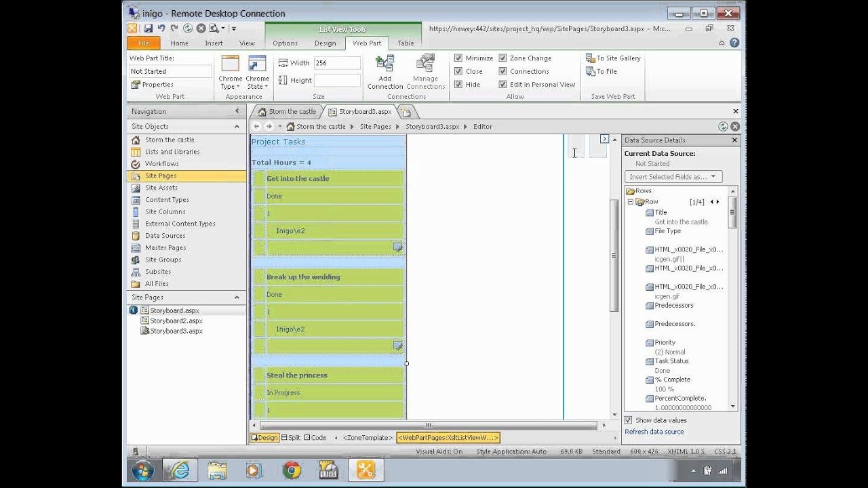Open Manage Connections in the ribbon

[425, 73]
